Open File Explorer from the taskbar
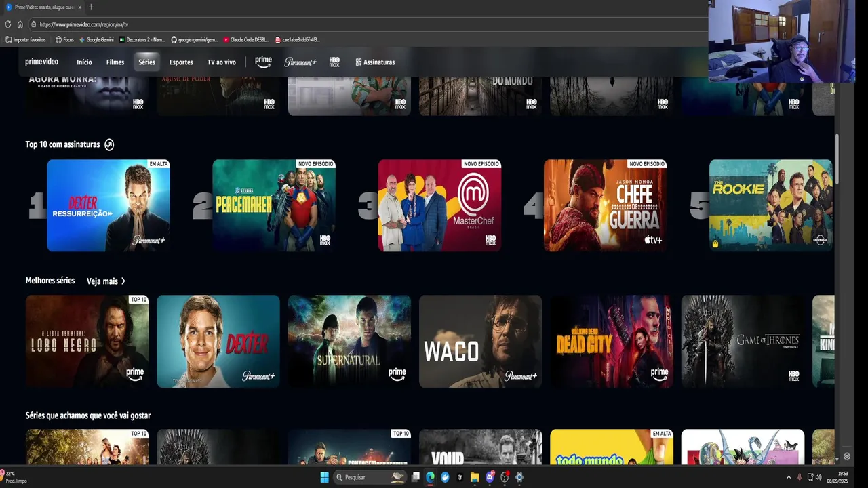 [475, 477]
